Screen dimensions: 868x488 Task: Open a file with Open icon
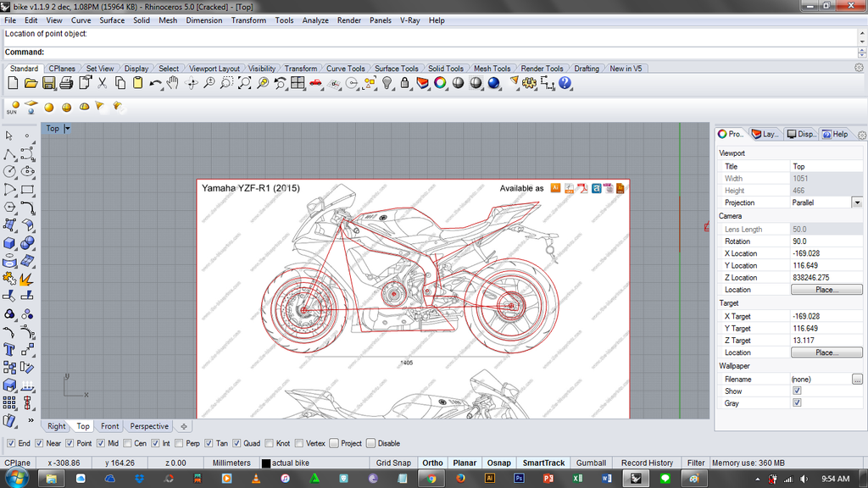click(x=31, y=84)
